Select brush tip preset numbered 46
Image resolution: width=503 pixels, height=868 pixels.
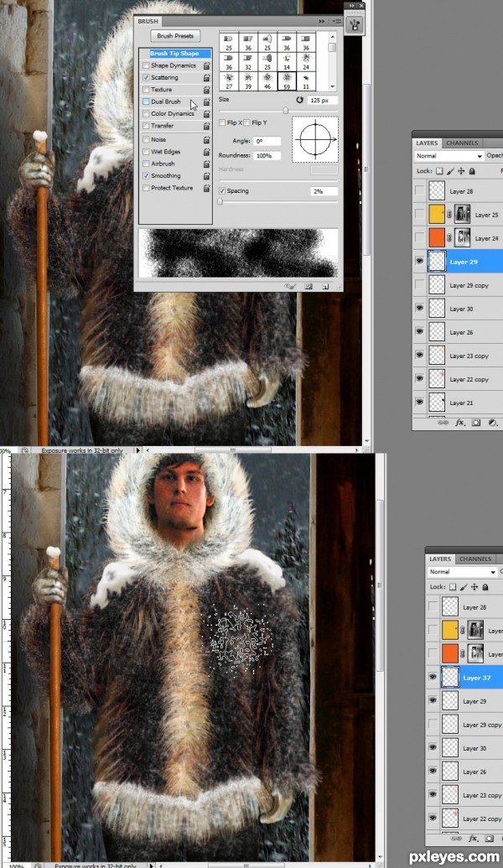point(267,81)
